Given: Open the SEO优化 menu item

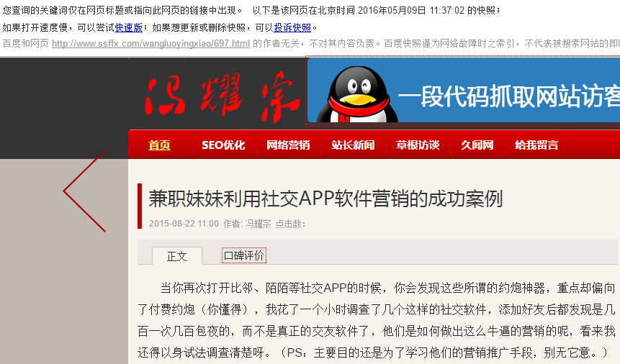Looking at the screenshot, I should (x=223, y=145).
